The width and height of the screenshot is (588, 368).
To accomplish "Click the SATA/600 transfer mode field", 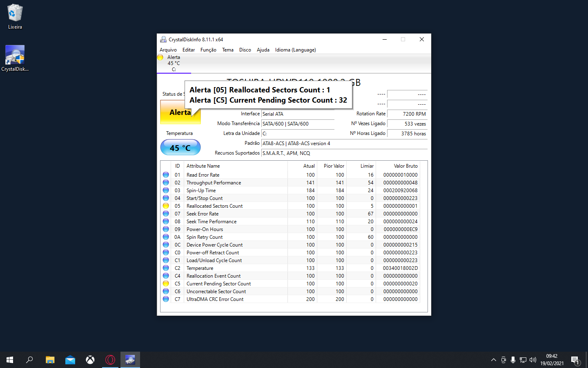I will tap(298, 124).
